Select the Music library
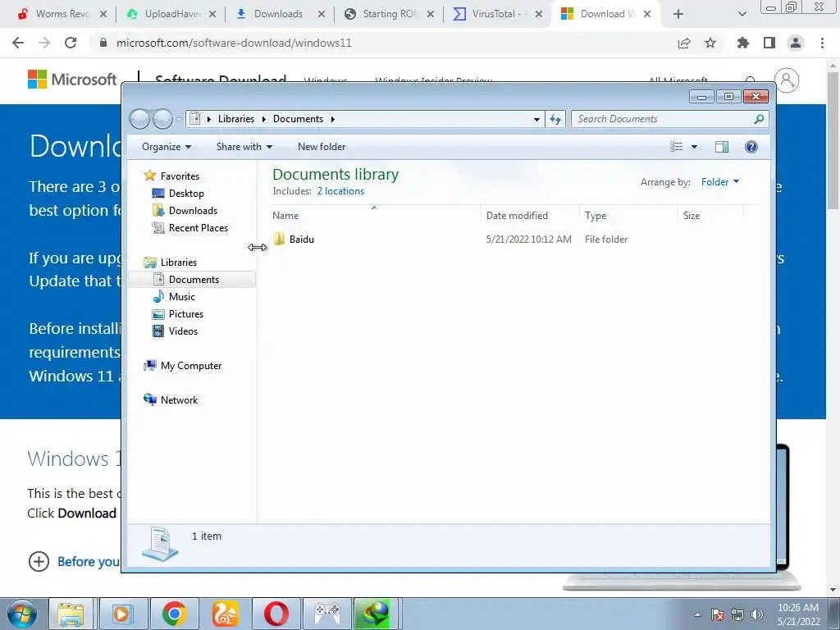 [181, 297]
